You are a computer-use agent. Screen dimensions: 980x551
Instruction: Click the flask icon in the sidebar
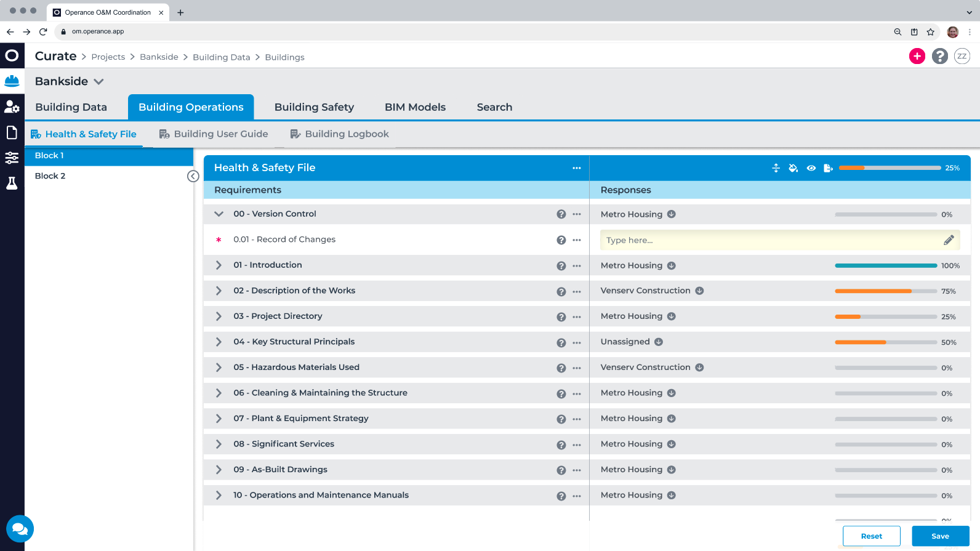12,183
